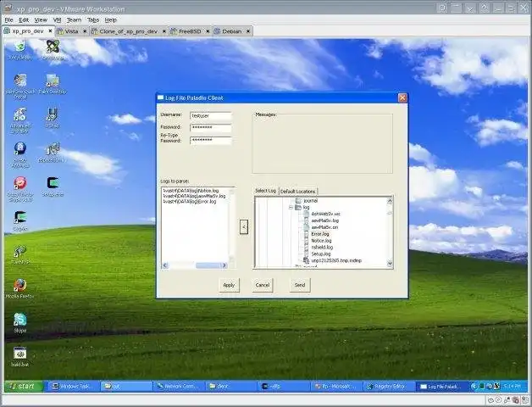Image resolution: width=532 pixels, height=407 pixels.
Task: Select aswMaiSv.log in the file tree
Action: pos(324,220)
